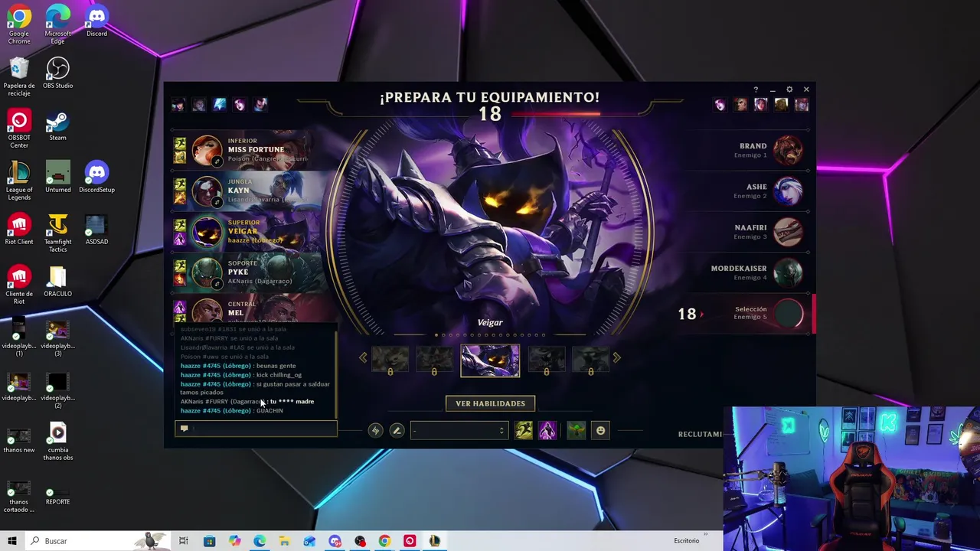Open the rune page dropdown selector
The width and height of the screenshot is (980, 551).
[x=459, y=431]
